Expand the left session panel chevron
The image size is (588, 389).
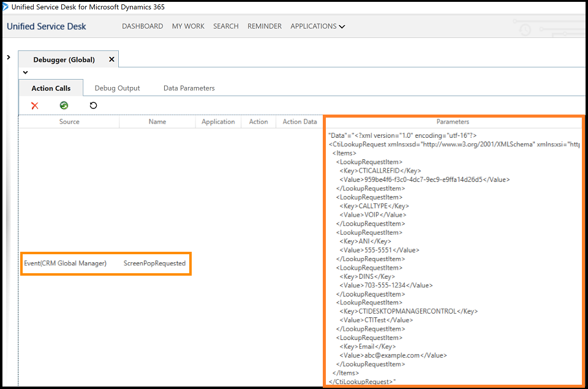[8, 57]
